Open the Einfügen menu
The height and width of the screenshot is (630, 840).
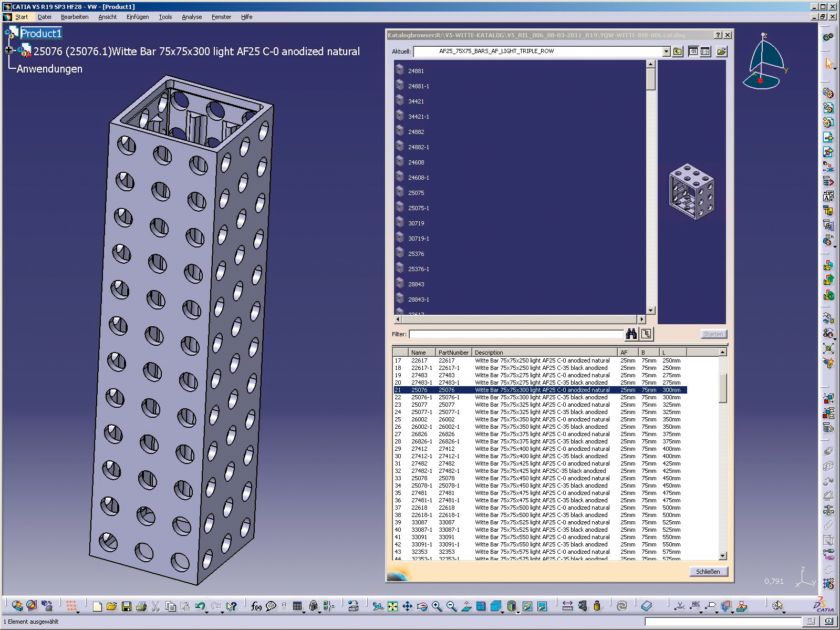click(138, 17)
